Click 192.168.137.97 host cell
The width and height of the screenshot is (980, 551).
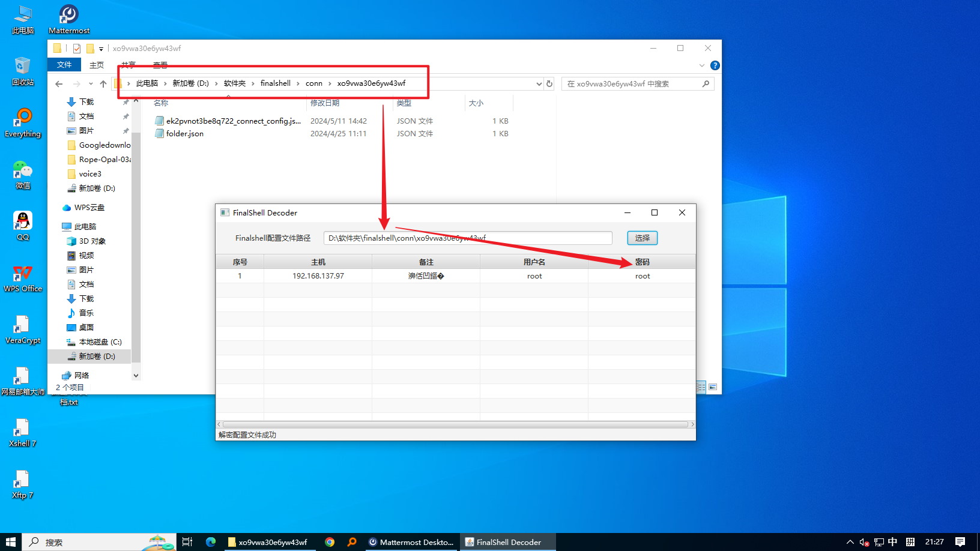pyautogui.click(x=318, y=276)
